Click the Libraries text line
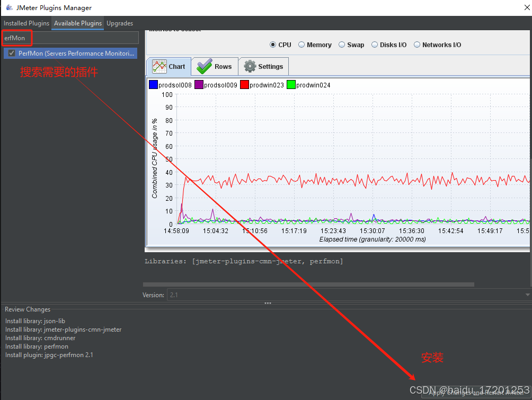The width and height of the screenshot is (532, 400). (244, 261)
